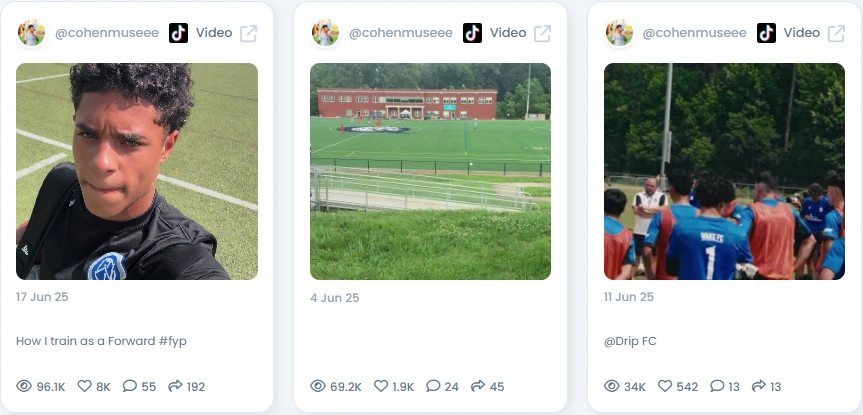Open external link on the 4 Jun post
The width and height of the screenshot is (863, 415).
pos(542,33)
